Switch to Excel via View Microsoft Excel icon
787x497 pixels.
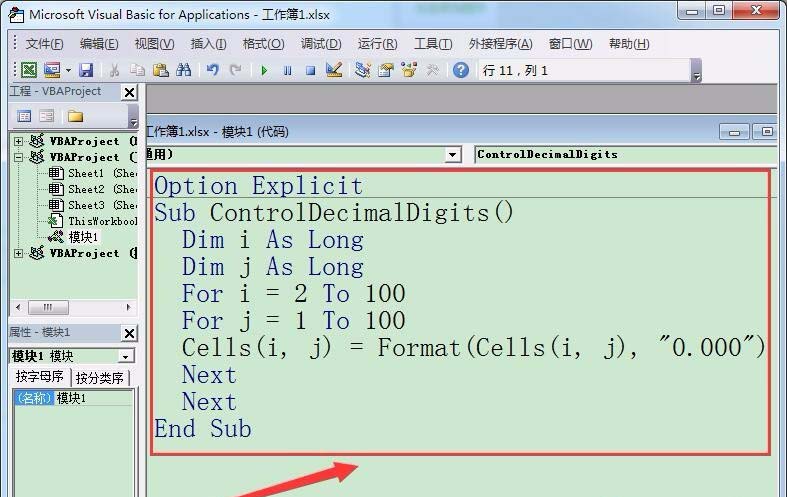29,70
